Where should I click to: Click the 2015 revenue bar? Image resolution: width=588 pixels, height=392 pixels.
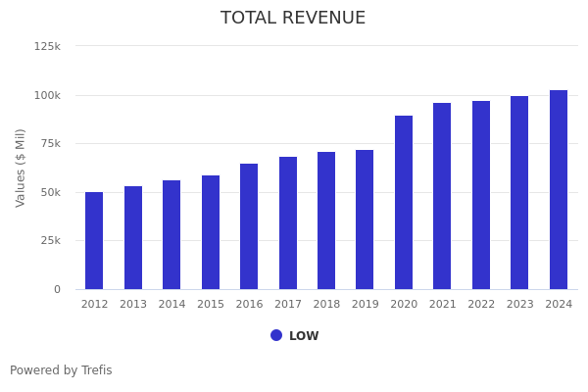(211, 232)
